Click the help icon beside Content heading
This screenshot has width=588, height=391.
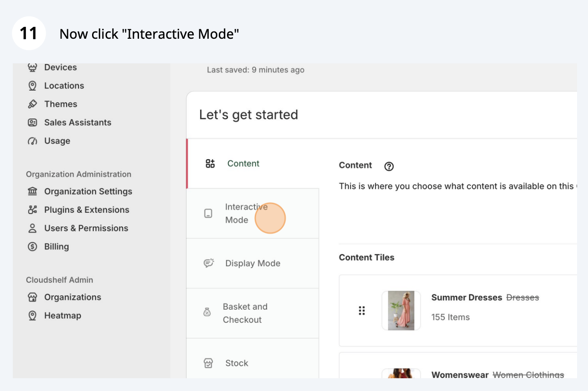(x=389, y=166)
